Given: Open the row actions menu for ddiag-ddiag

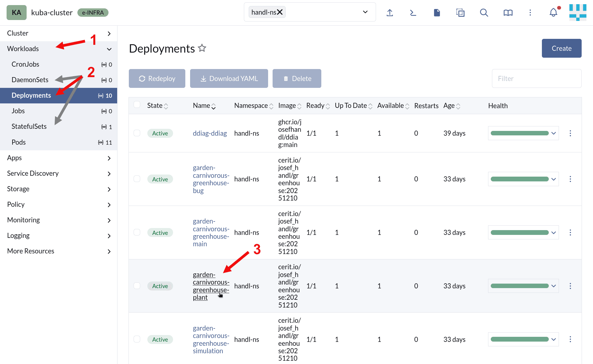Looking at the screenshot, I should [570, 133].
